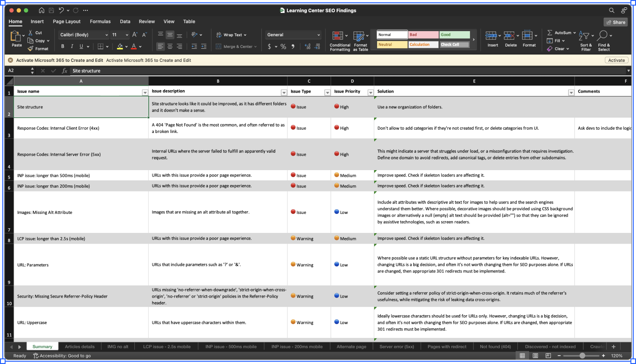Screen dimensions: 636x364
Task: Click the Activate button
Action: coord(616,60)
